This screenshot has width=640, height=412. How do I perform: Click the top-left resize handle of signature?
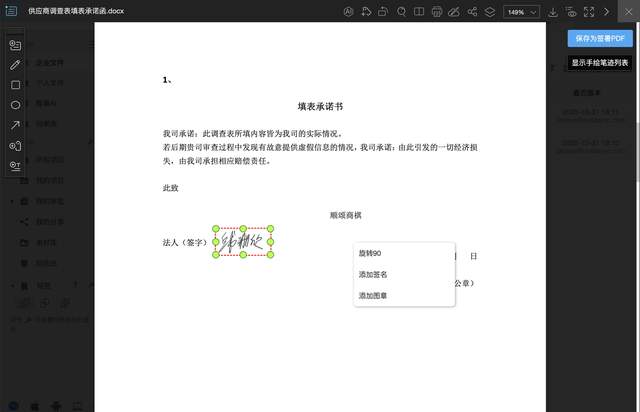(216, 229)
